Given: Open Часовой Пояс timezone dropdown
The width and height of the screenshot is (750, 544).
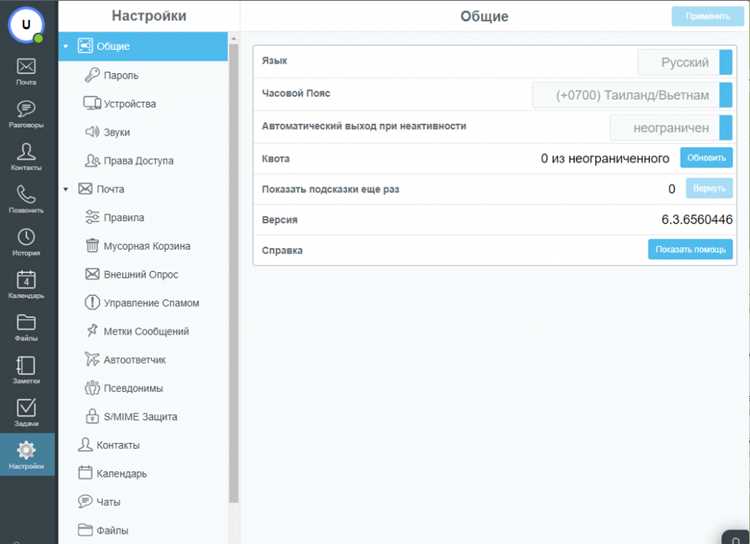Looking at the screenshot, I should click(x=632, y=95).
